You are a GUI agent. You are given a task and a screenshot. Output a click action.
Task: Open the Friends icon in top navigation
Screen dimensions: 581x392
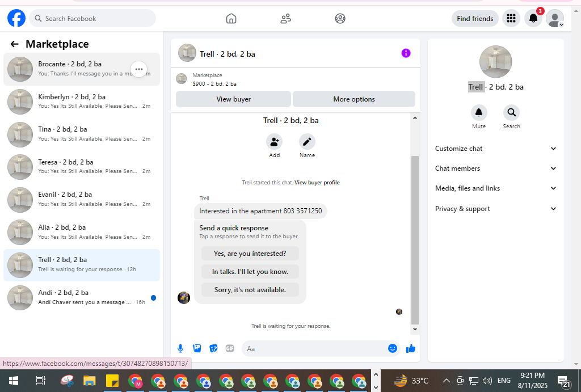pos(286,19)
